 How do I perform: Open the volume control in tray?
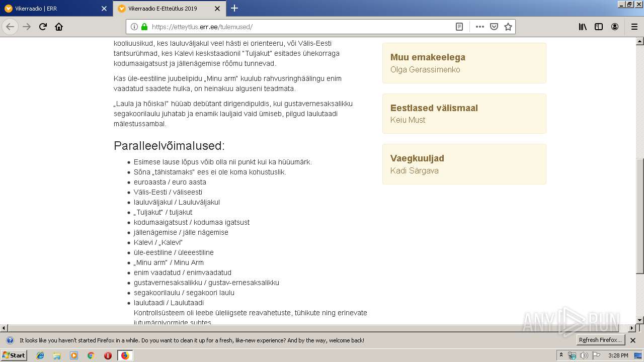584,355
